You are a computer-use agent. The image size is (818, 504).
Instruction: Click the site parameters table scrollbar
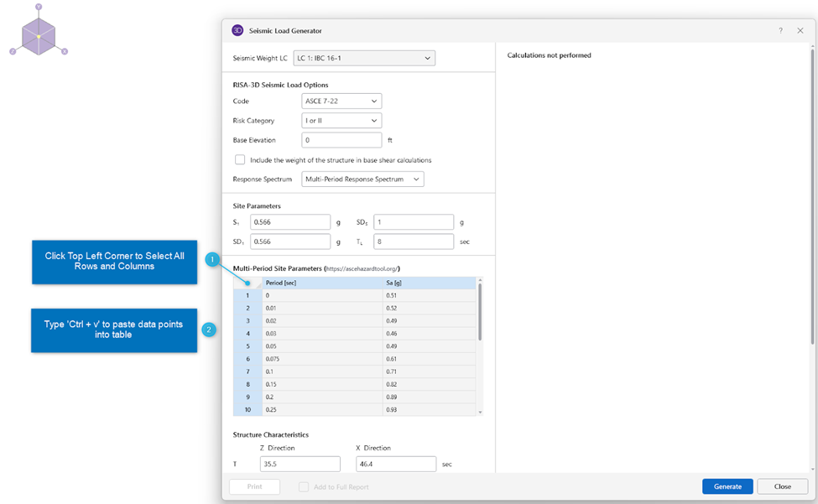click(480, 310)
